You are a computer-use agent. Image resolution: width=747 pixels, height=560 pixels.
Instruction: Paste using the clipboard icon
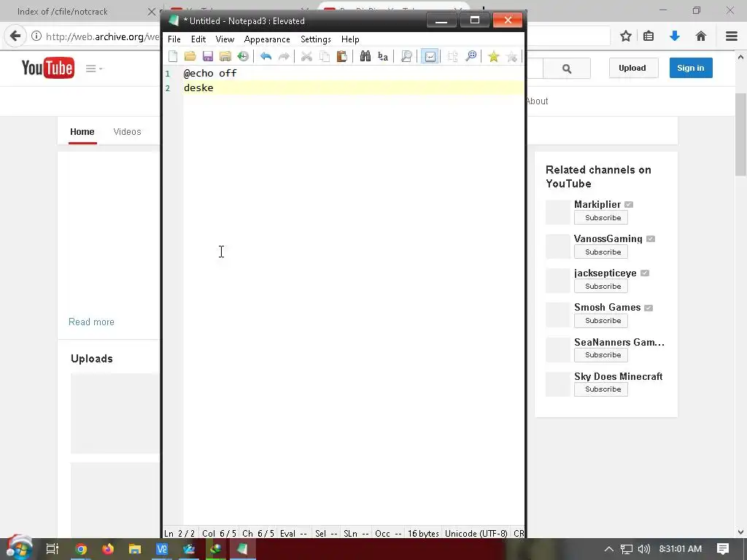pos(341,56)
